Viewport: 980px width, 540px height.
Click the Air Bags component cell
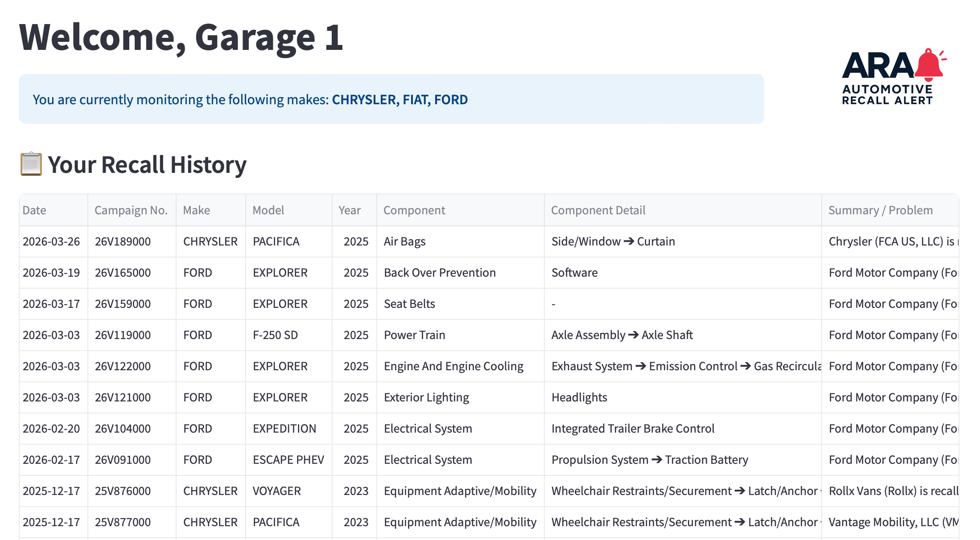(461, 241)
